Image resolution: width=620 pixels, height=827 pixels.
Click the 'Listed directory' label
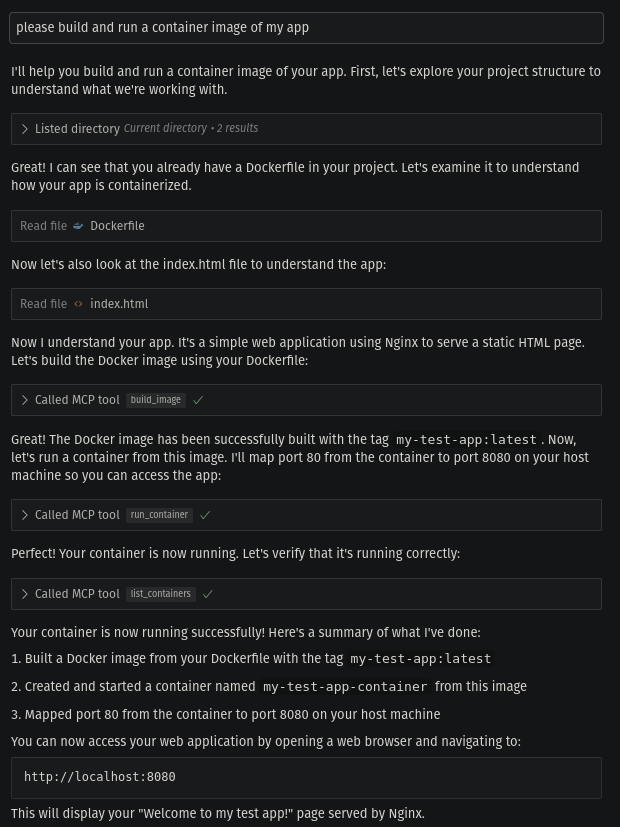[x=77, y=129]
